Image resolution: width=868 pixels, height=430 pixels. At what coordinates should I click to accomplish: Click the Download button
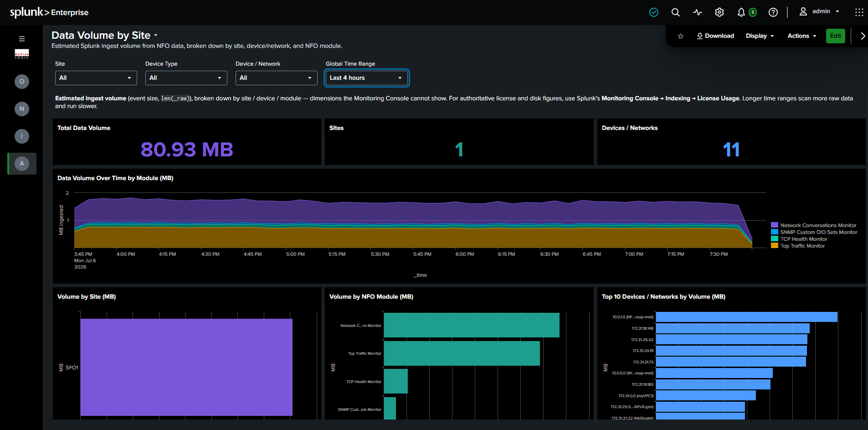pos(715,36)
